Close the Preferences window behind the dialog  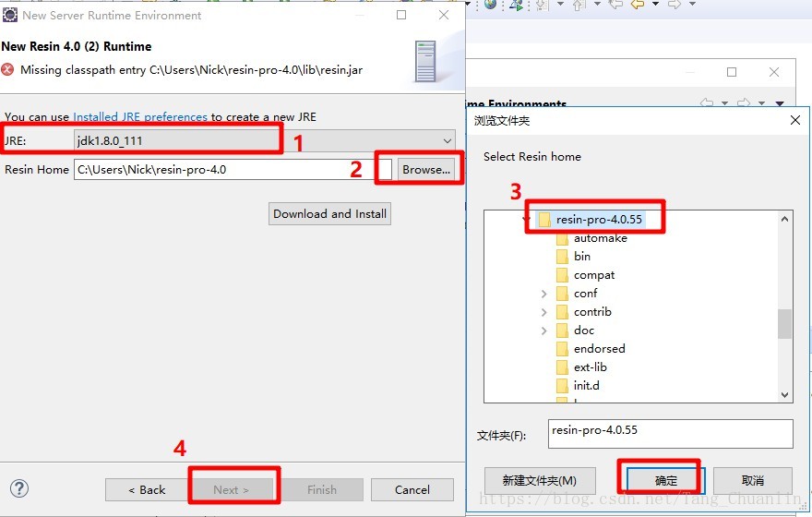tap(774, 72)
